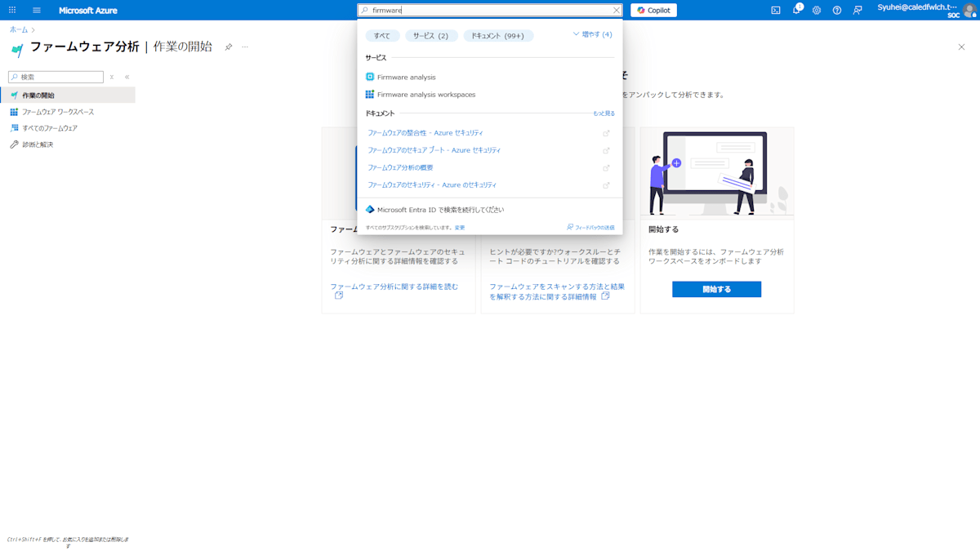Click the Microsoft Azure home logo text
Viewport: 980px width, 551px height.
(88, 11)
